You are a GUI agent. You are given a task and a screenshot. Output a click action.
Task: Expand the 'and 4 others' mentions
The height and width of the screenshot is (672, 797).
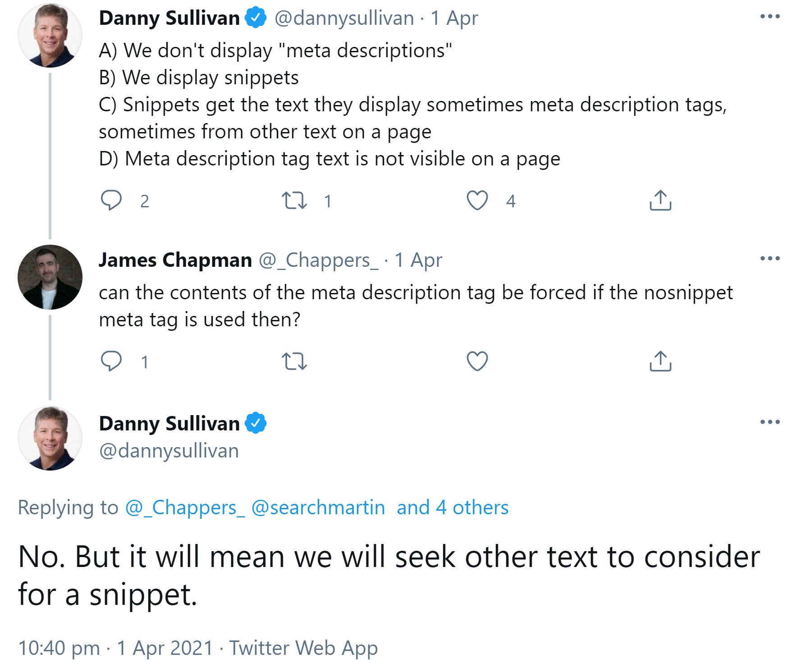(452, 507)
